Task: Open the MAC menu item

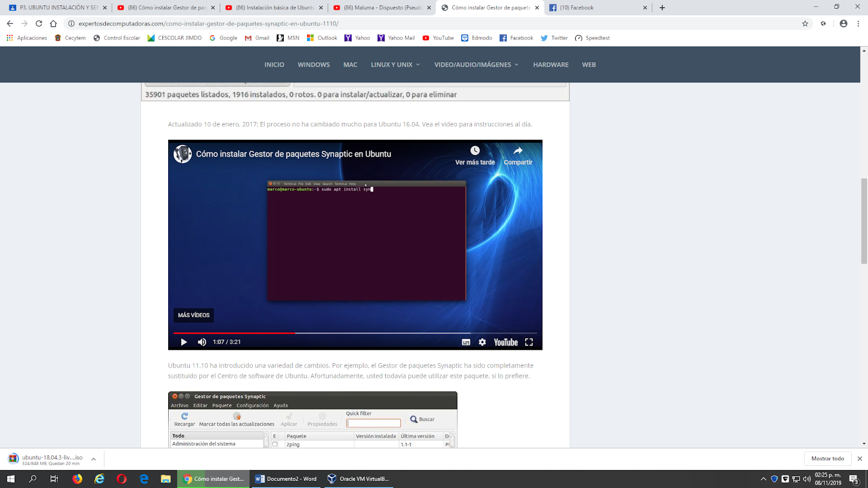Action: (350, 65)
